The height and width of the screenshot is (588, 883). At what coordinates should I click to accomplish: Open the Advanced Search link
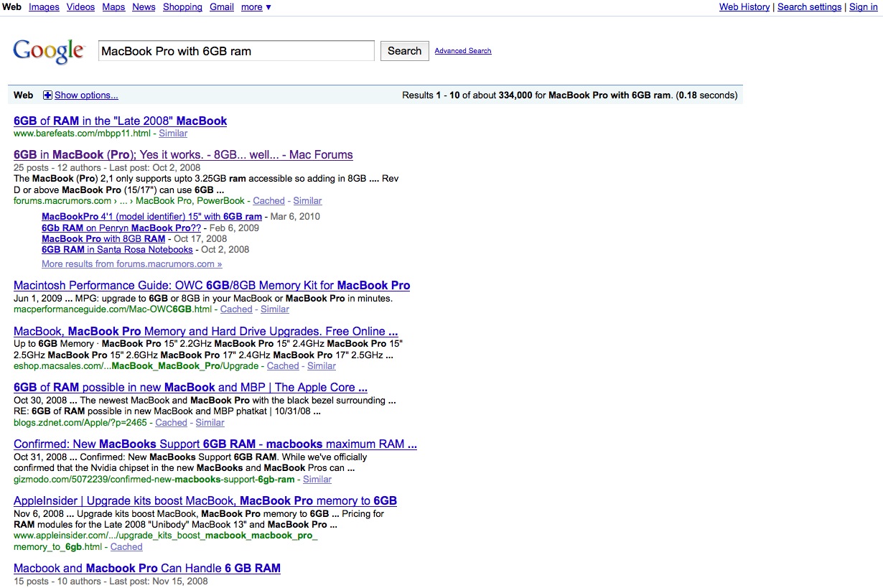(463, 51)
